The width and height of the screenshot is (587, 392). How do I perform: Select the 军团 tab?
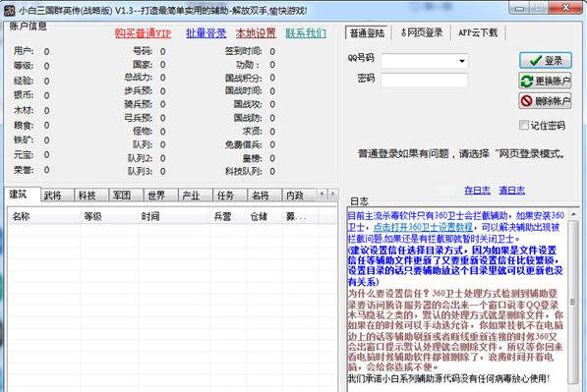tap(127, 196)
